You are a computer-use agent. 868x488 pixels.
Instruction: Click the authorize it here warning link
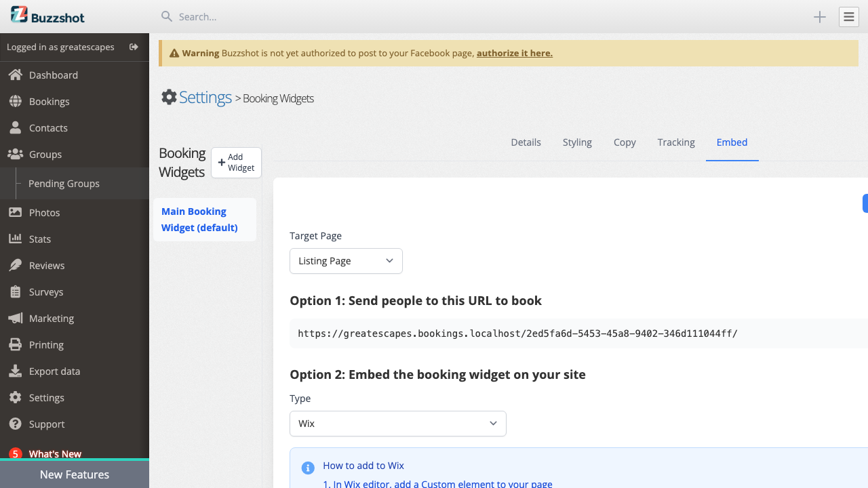514,52
